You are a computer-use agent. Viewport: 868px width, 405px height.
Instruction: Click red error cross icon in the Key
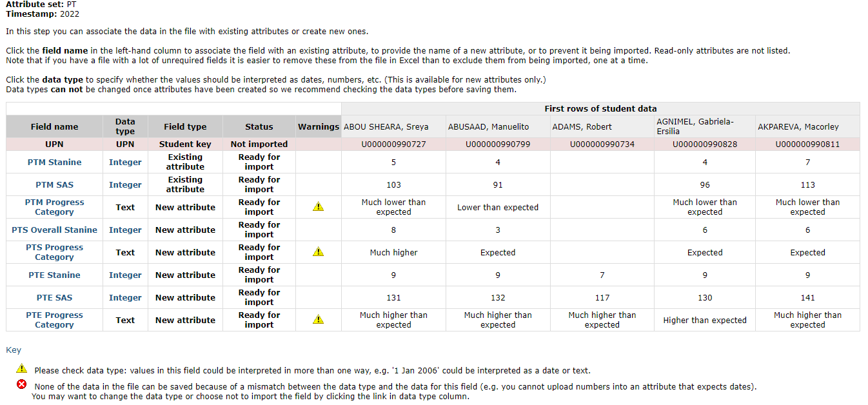[x=22, y=385]
